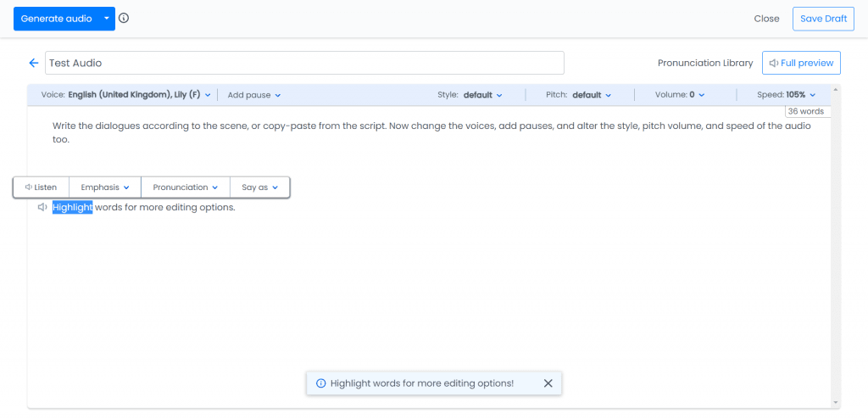868x419 pixels.
Task: Click the Save Draft button
Action: tap(823, 19)
